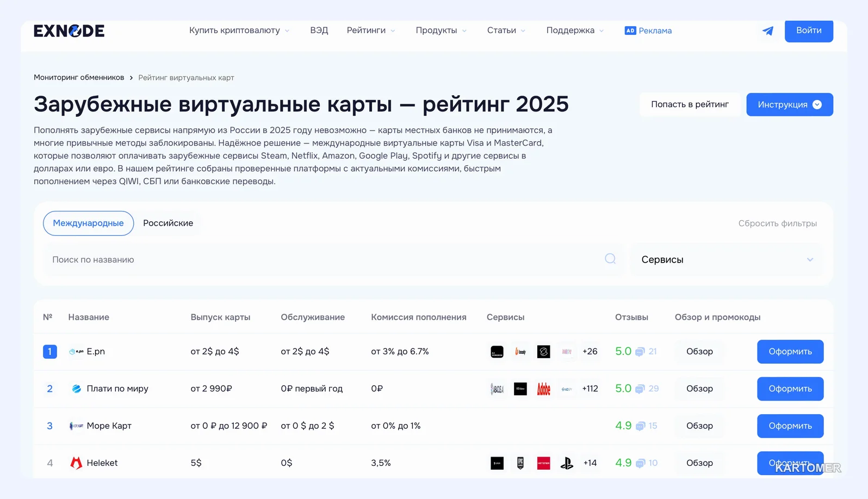Image resolution: width=868 pixels, height=499 pixels.
Task: Click Оформить for Плати по миру
Action: tap(790, 389)
